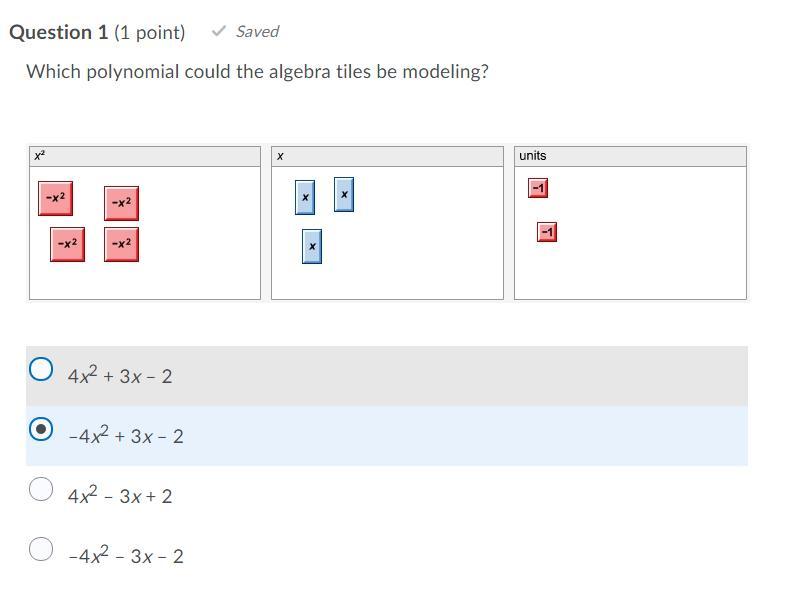Click the x panel header
The height and width of the screenshot is (601, 796).
pos(387,156)
